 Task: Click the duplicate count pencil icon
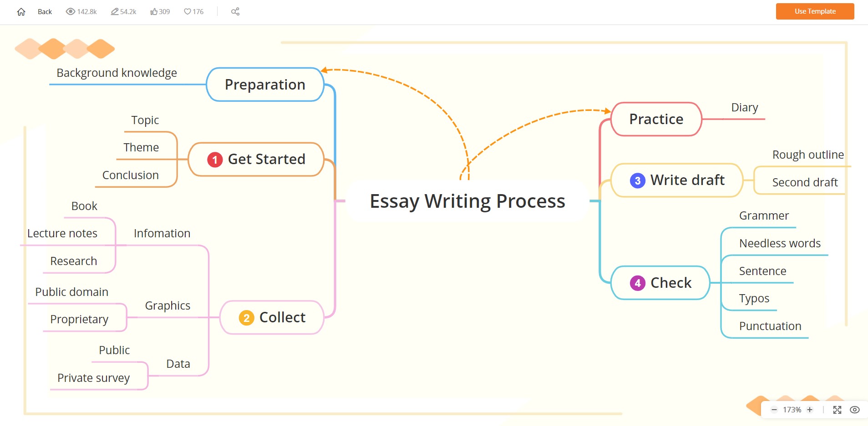(x=115, y=12)
